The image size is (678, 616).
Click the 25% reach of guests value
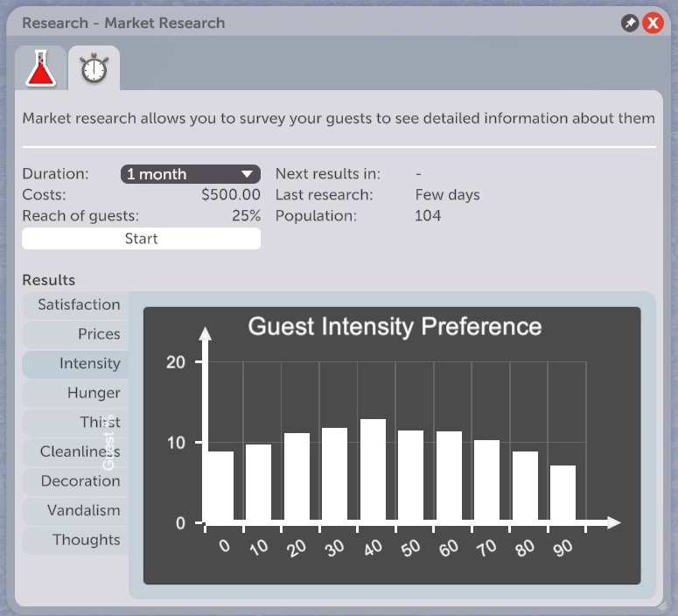(x=246, y=215)
